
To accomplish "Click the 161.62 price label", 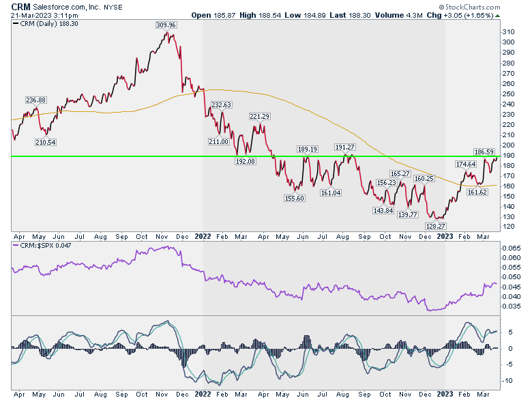I will point(477,192).
